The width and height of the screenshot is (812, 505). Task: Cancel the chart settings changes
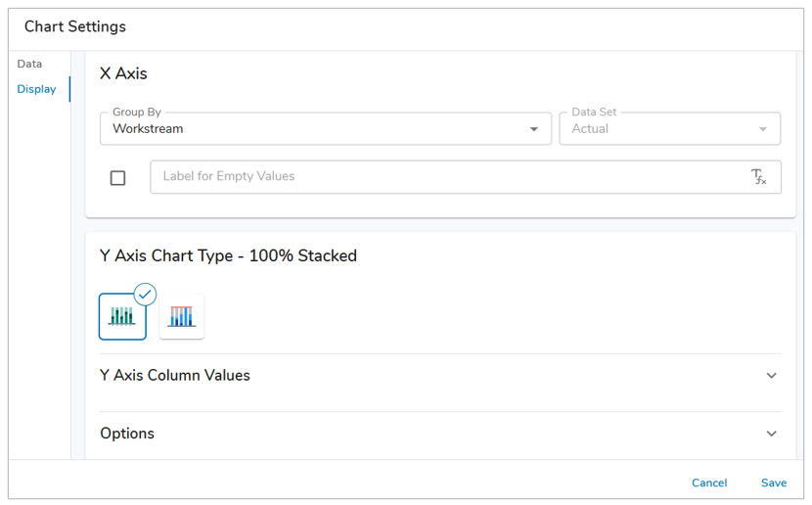[x=709, y=482]
